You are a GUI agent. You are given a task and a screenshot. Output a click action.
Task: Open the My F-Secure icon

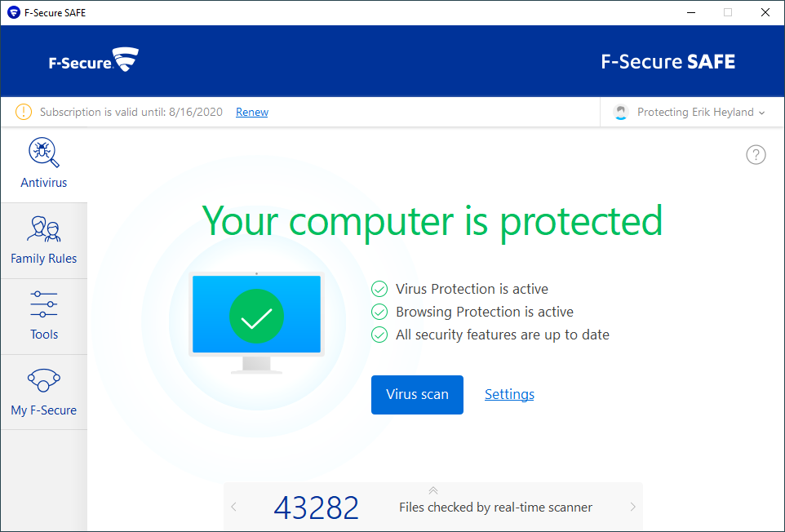pos(43,380)
